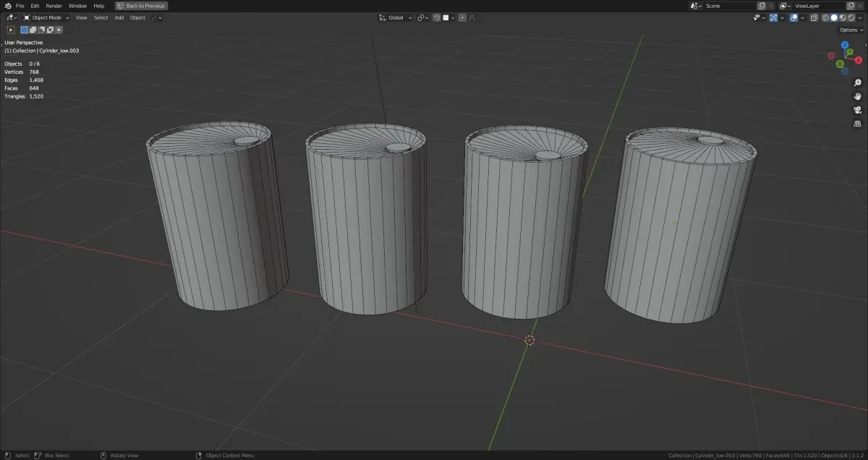Open the Object Mode dropdown

pyautogui.click(x=46, y=17)
